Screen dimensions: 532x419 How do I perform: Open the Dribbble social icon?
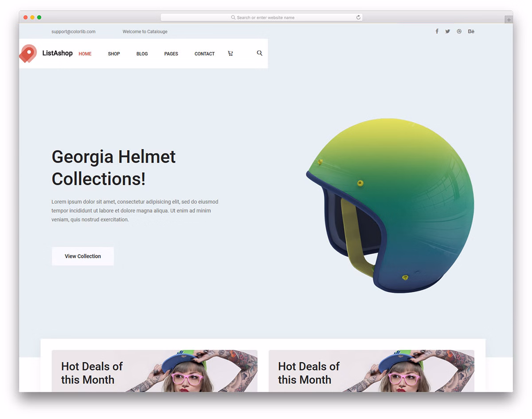tap(459, 31)
